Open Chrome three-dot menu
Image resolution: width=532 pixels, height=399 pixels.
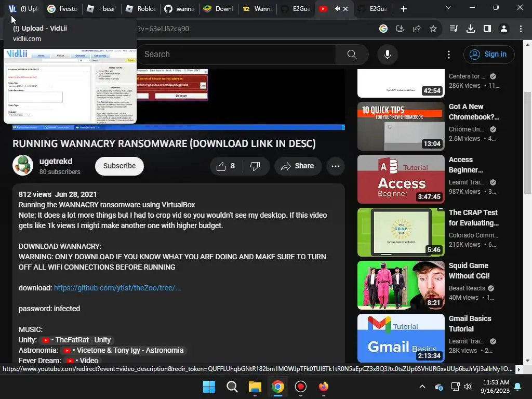coord(521,29)
